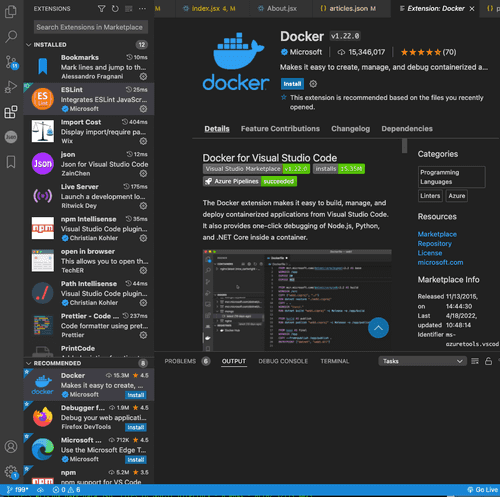Refresh the extensions list

(115, 9)
